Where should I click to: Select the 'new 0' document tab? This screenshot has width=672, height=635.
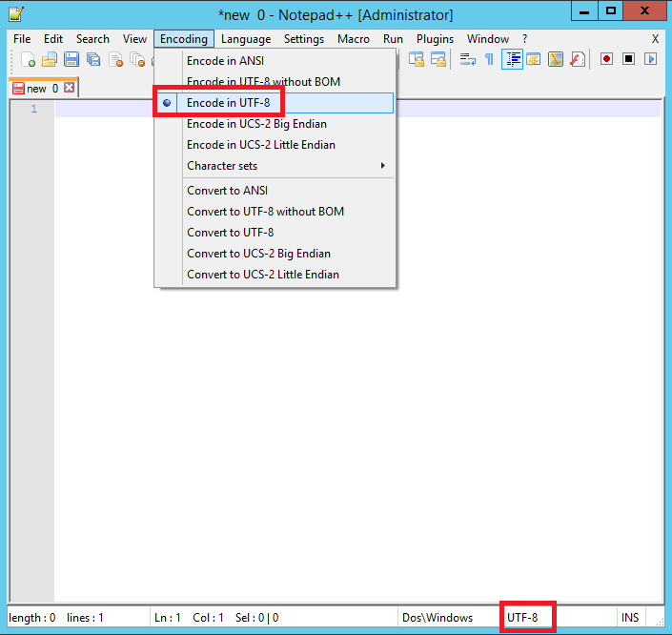click(x=43, y=88)
